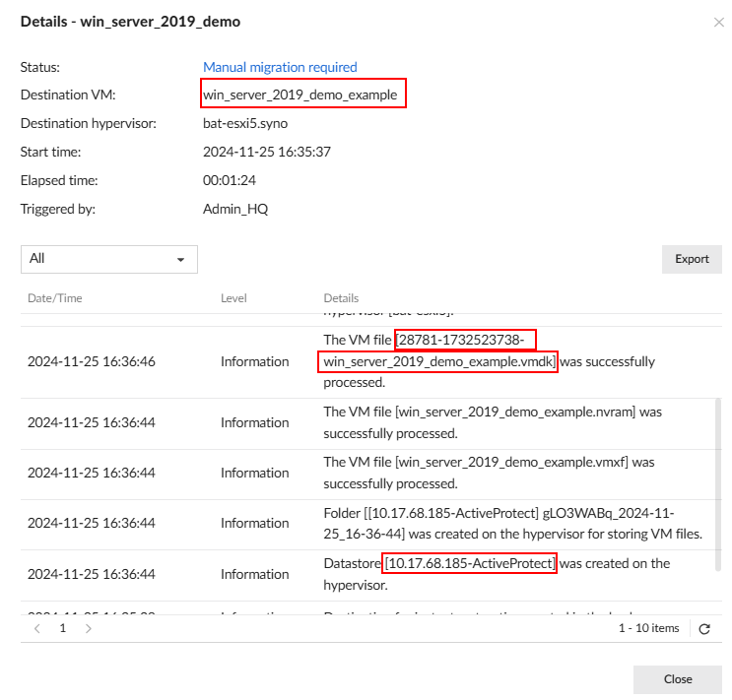This screenshot has width=732, height=700.
Task: Select the vmxf file processed log message
Action: 489,473
